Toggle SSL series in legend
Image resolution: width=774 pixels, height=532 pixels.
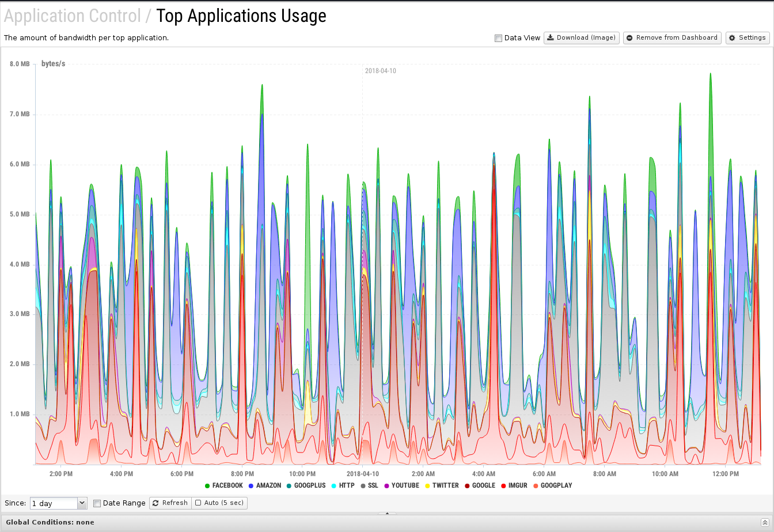pyautogui.click(x=369, y=485)
